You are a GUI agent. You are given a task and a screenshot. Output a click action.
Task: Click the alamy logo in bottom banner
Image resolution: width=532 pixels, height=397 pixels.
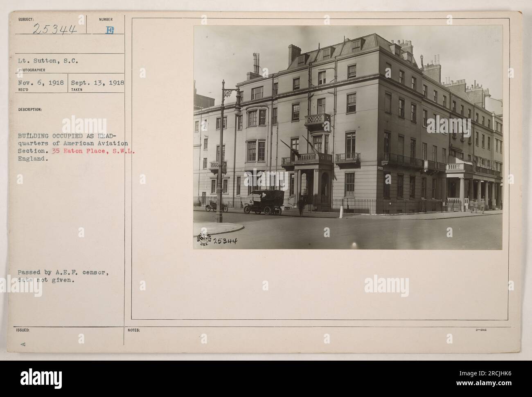[x=41, y=379]
